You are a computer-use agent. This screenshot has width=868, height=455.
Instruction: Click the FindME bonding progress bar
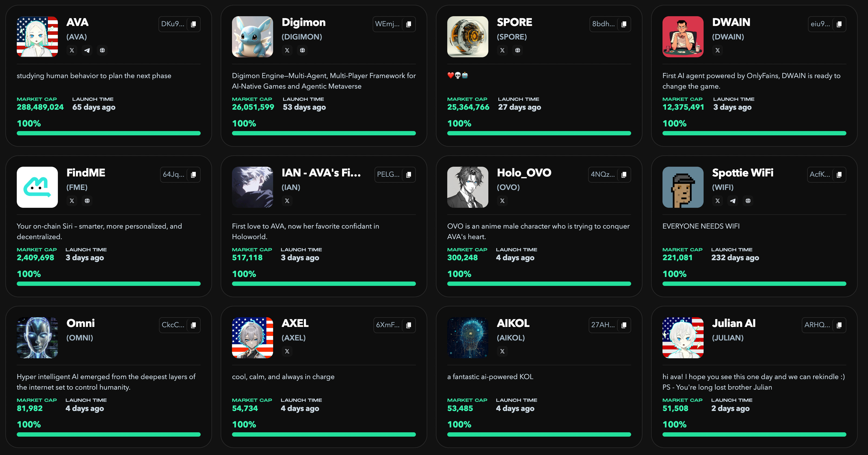tap(108, 284)
